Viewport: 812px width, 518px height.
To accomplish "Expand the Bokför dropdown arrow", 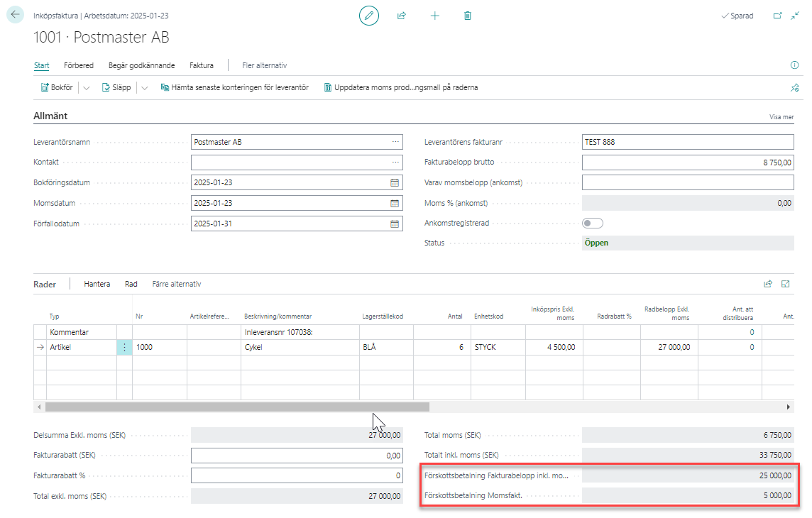I will pos(87,88).
